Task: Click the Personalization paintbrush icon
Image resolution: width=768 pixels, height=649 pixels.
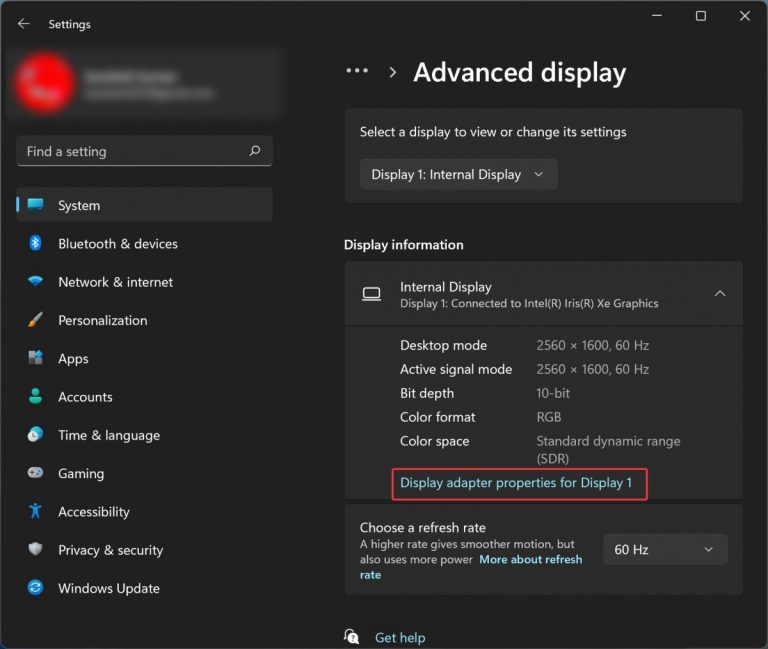Action: tap(35, 321)
